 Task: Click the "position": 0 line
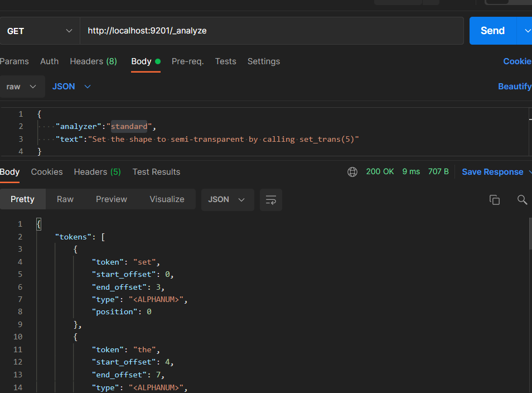tap(122, 312)
